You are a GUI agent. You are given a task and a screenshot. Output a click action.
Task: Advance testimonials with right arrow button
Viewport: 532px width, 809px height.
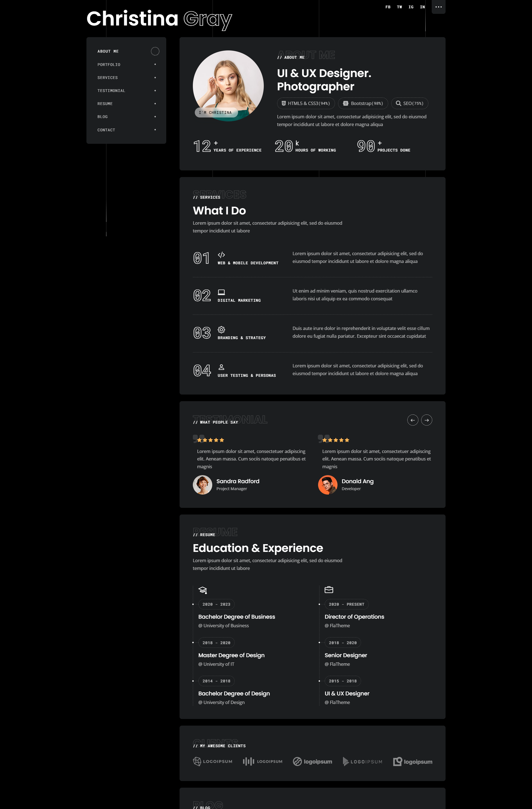coord(426,420)
